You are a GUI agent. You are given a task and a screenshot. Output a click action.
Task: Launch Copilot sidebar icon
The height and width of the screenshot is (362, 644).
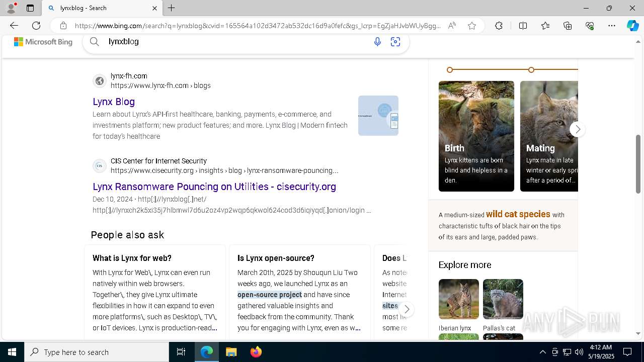(632, 26)
